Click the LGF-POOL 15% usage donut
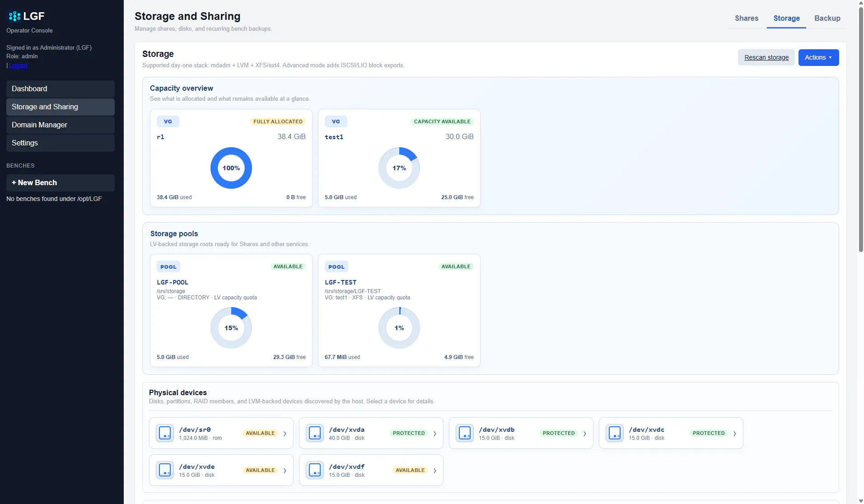864x504 pixels. click(231, 328)
